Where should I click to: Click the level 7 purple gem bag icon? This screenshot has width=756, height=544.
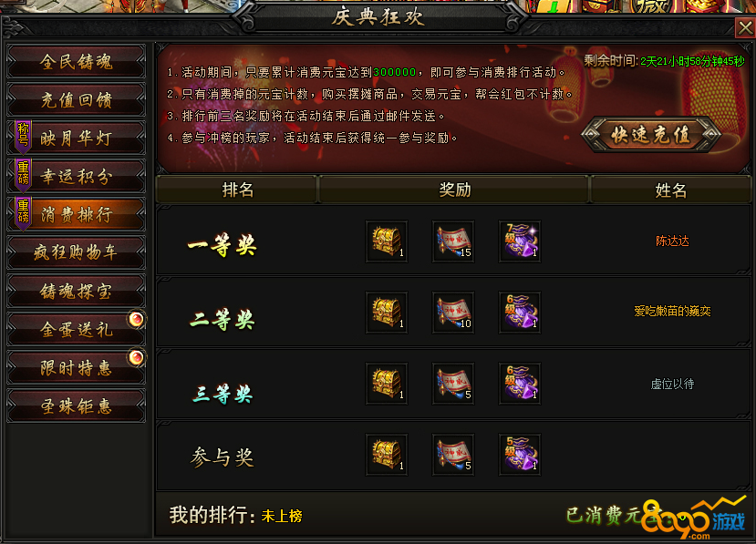[520, 241]
